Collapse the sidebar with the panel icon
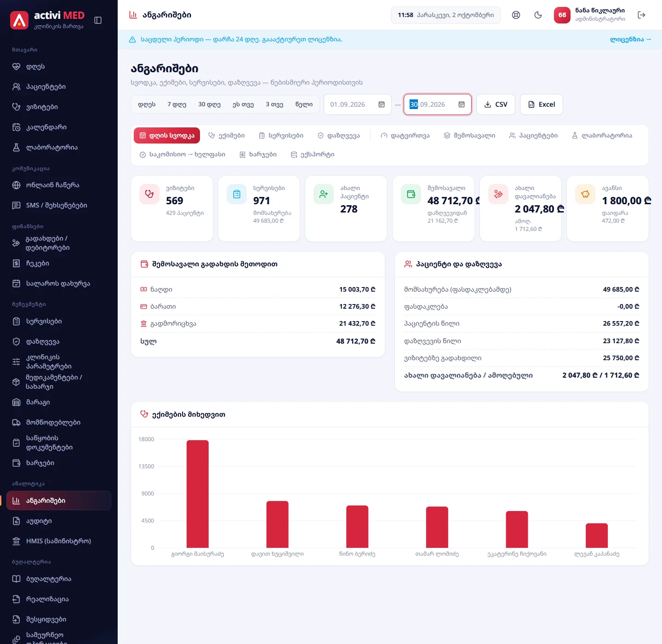This screenshot has height=644, width=662. coord(98,20)
